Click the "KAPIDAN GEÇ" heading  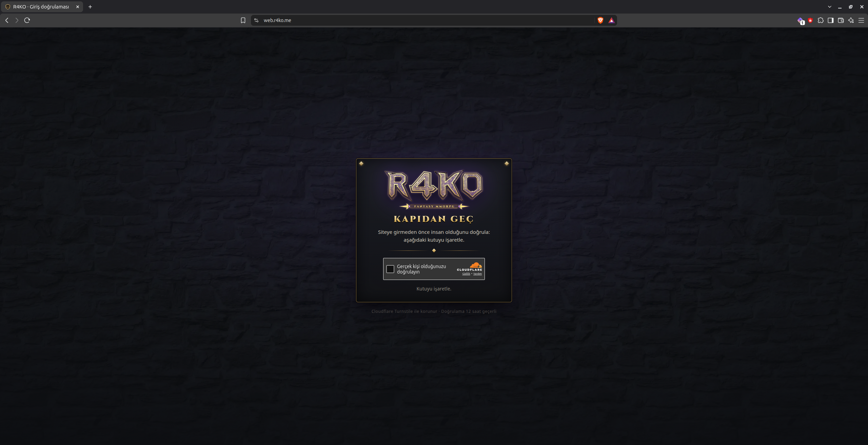click(434, 219)
